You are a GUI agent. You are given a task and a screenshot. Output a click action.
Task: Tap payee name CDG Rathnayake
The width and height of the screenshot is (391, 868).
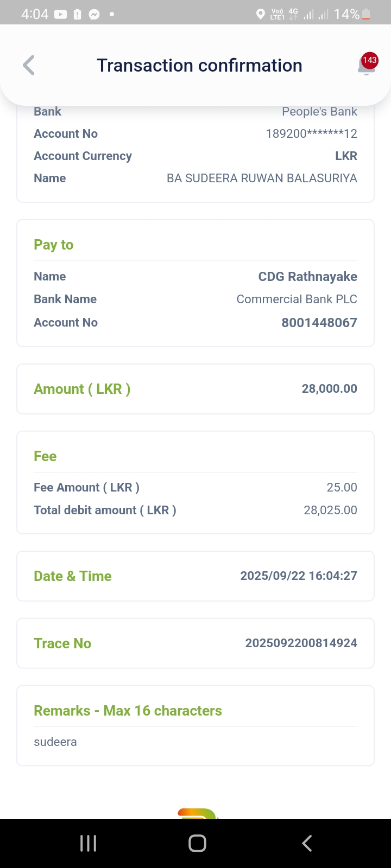click(307, 277)
